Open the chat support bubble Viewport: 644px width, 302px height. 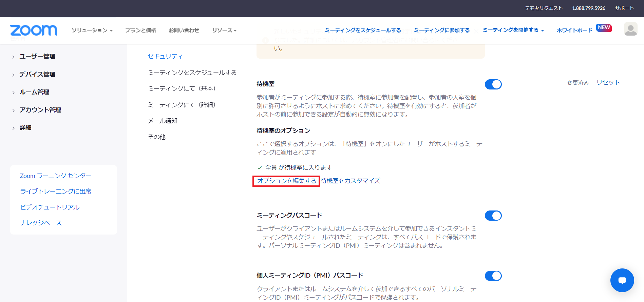coord(622,280)
